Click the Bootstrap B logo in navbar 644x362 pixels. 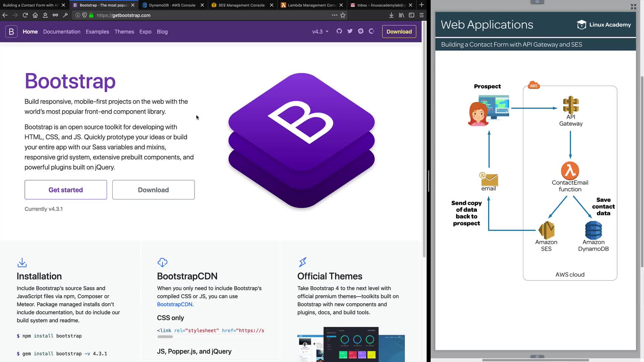pos(11,32)
